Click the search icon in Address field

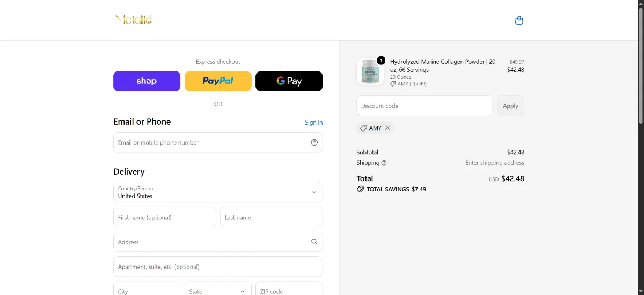(314, 242)
